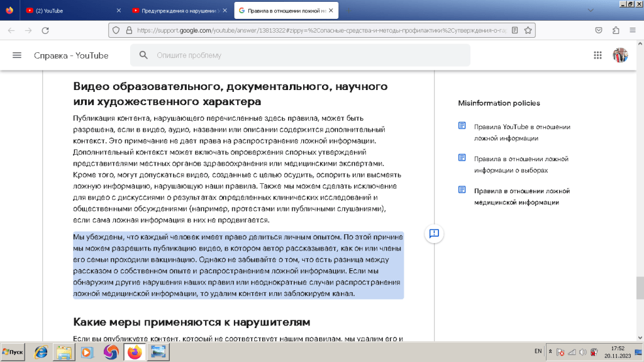Close the (2) YouTube tab
The width and height of the screenshot is (644, 362).
pyautogui.click(x=119, y=11)
